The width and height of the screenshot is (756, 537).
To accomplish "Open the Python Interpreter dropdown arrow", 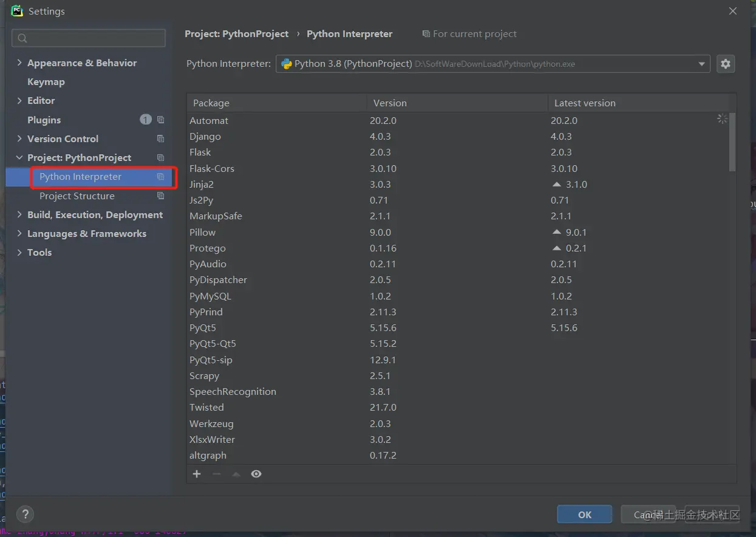I will [x=702, y=64].
